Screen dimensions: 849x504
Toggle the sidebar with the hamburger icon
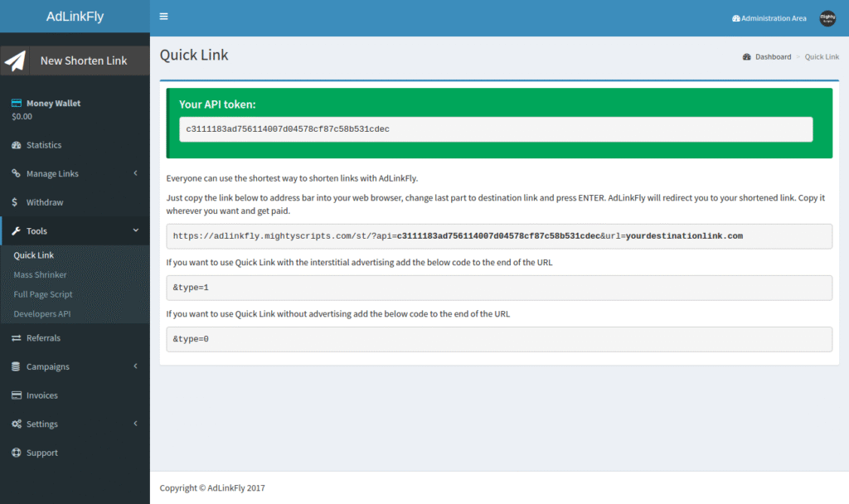(163, 16)
